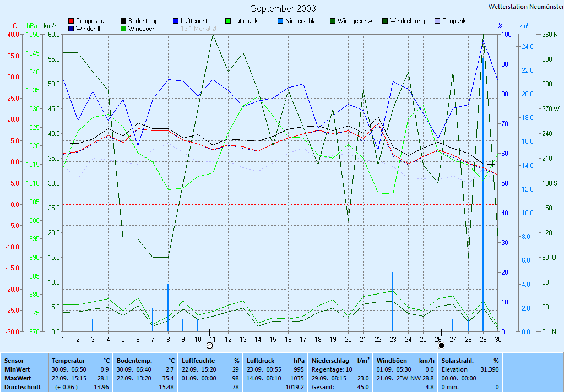
Task: Enable the 13.1 Monat-Ø checkbox
Action: tap(176, 29)
